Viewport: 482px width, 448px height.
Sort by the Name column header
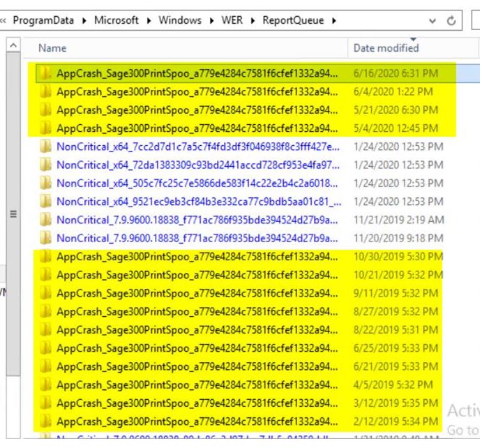click(x=186, y=48)
